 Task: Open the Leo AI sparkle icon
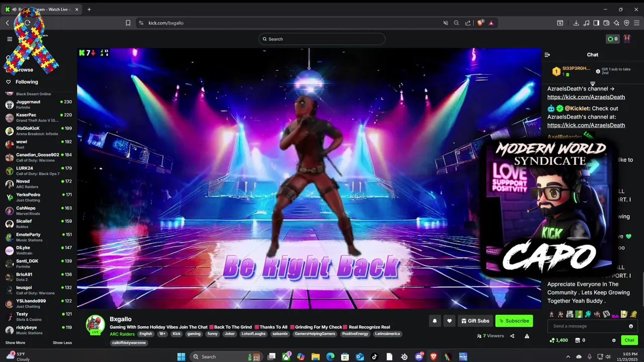[616, 23]
